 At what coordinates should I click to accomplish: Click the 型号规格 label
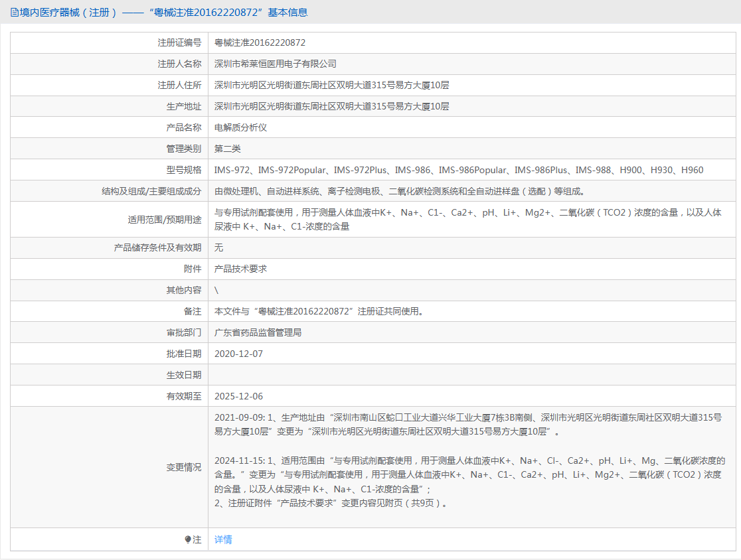pyautogui.click(x=184, y=170)
